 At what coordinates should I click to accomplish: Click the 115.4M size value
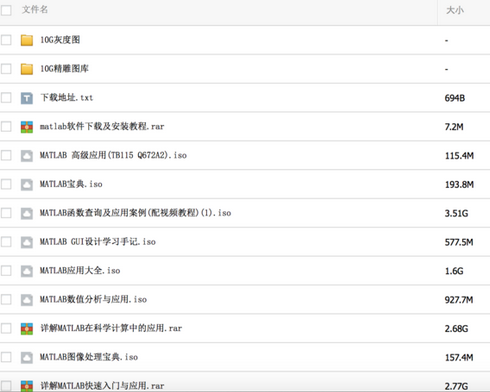459,156
